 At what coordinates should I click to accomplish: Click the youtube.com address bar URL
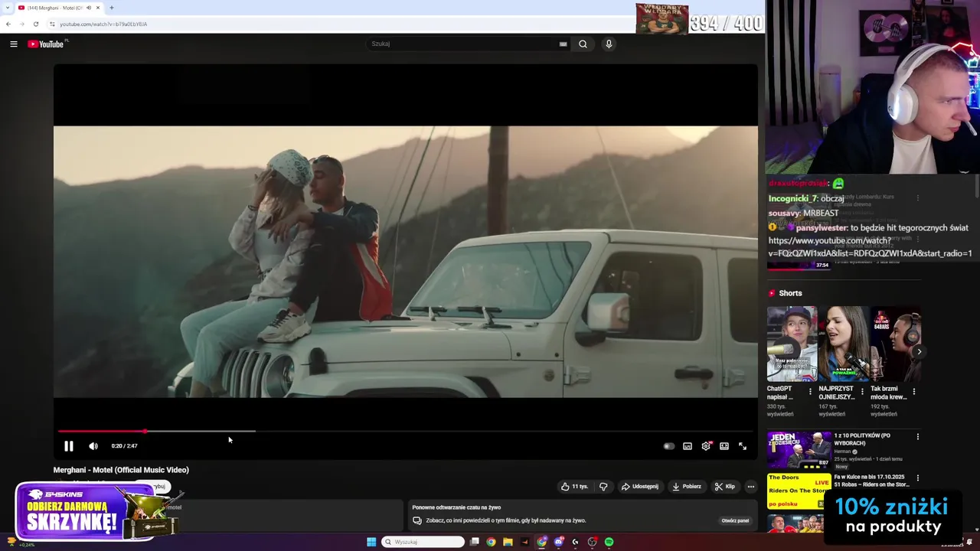(103, 24)
